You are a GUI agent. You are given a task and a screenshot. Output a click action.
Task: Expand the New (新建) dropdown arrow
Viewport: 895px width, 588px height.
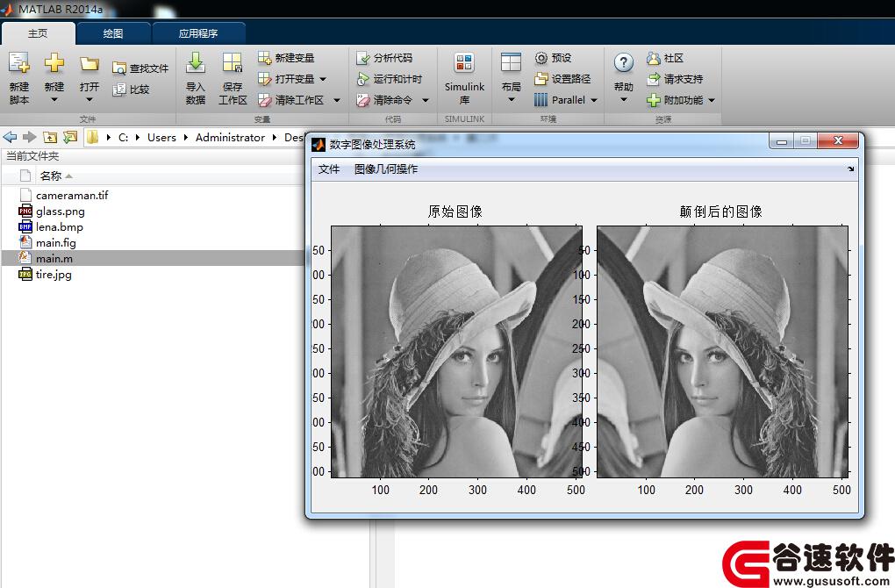[54, 100]
